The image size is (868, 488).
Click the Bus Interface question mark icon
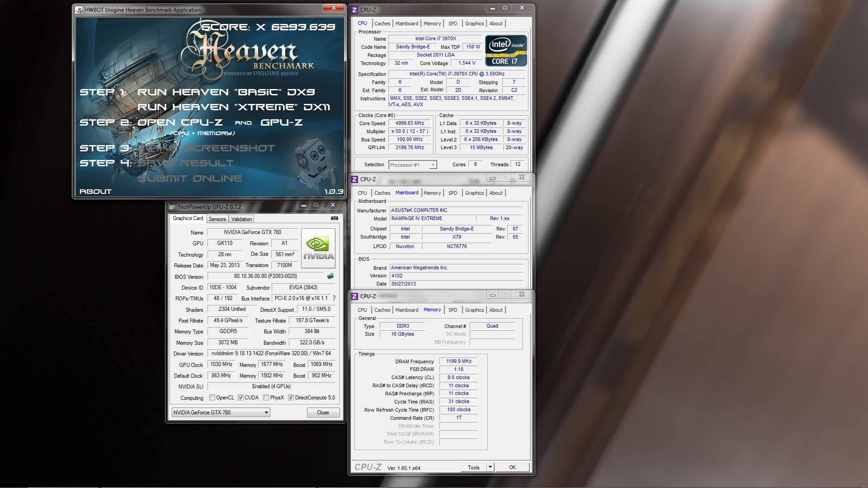(334, 298)
